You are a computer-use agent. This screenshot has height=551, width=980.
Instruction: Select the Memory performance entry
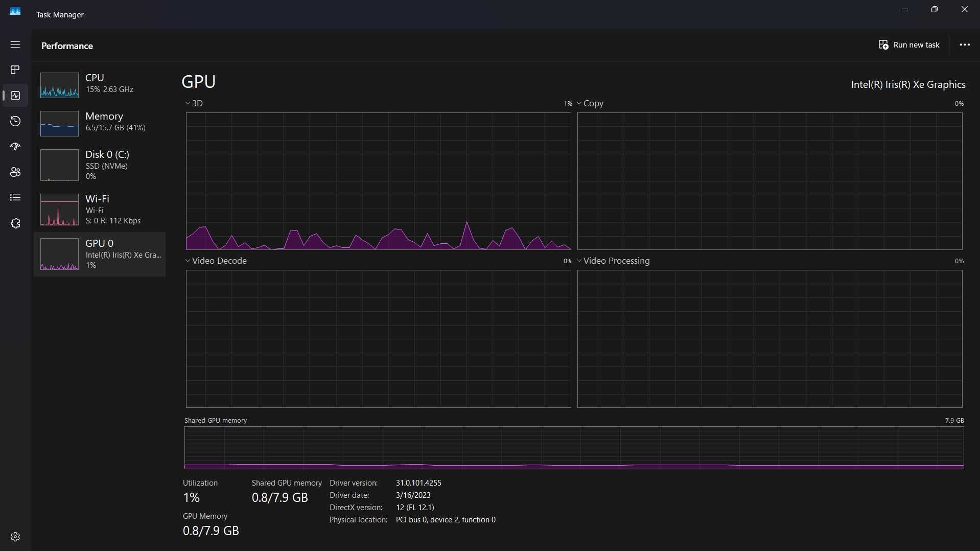100,123
